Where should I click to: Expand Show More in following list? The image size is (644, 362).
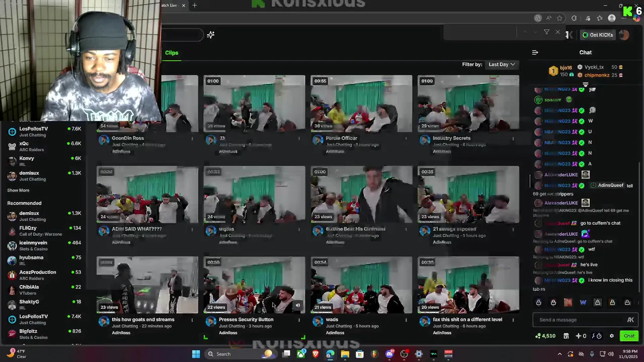pyautogui.click(x=18, y=190)
